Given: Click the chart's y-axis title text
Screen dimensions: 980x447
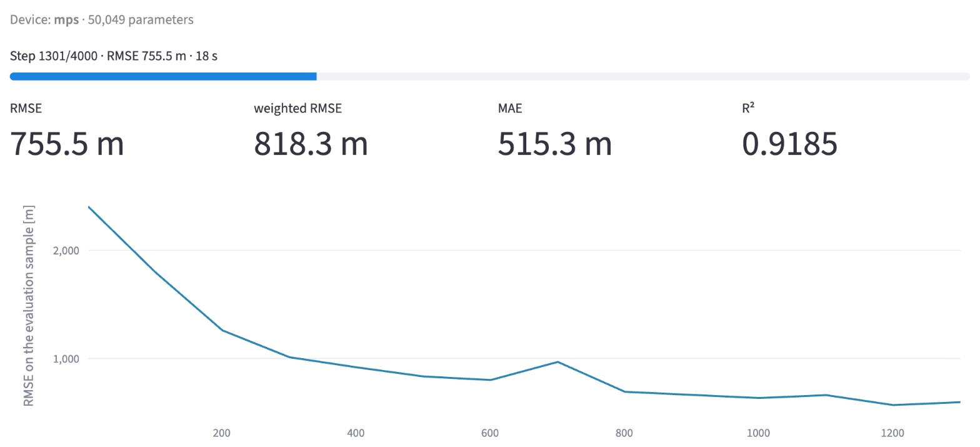Looking at the screenshot, I should [x=28, y=305].
